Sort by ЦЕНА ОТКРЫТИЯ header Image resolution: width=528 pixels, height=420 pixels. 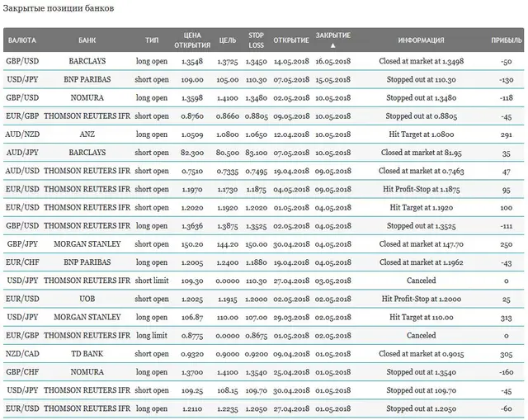coord(192,40)
